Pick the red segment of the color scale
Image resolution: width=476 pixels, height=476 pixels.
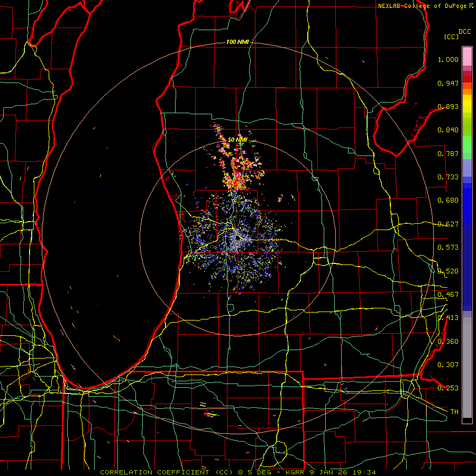point(467,79)
